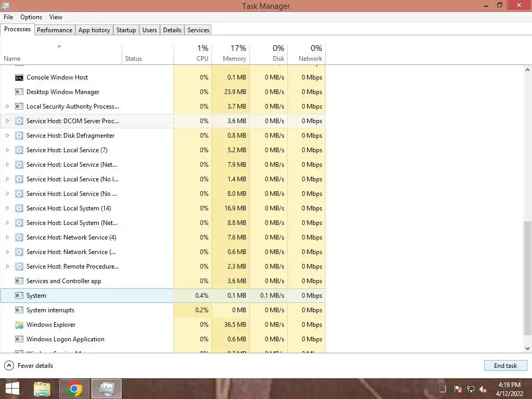Sort processes by Disk column header
Screen dimensions: 532x399
pyautogui.click(x=269, y=54)
